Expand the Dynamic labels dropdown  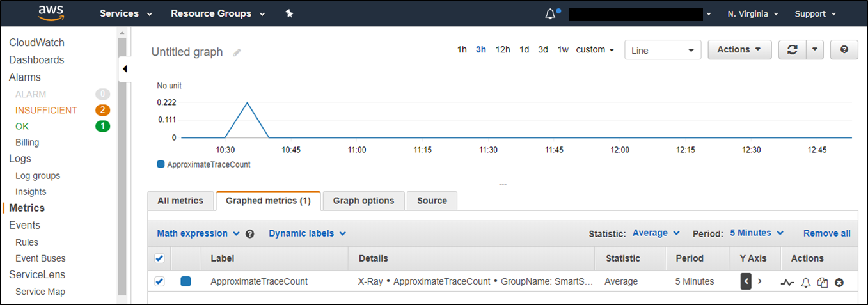pos(307,233)
